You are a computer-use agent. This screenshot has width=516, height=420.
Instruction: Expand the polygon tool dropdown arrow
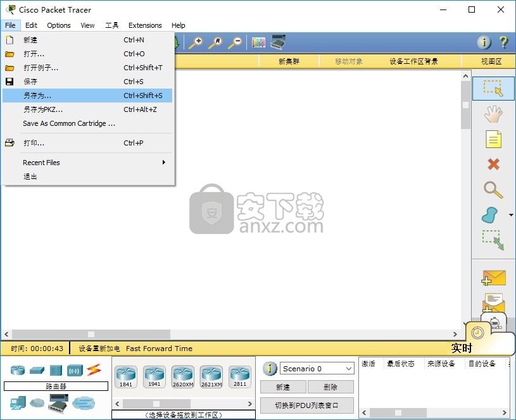click(x=511, y=215)
